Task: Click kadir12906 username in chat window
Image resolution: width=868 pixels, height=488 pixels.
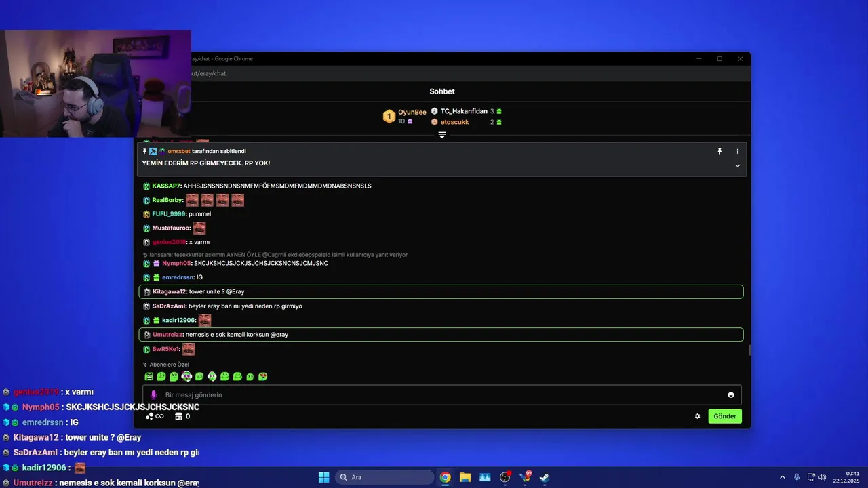Action: 179,321
